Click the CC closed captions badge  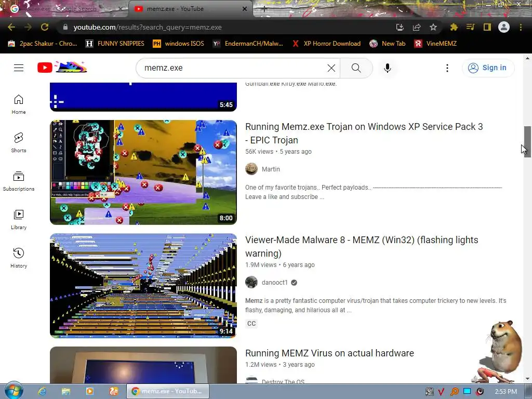251,323
